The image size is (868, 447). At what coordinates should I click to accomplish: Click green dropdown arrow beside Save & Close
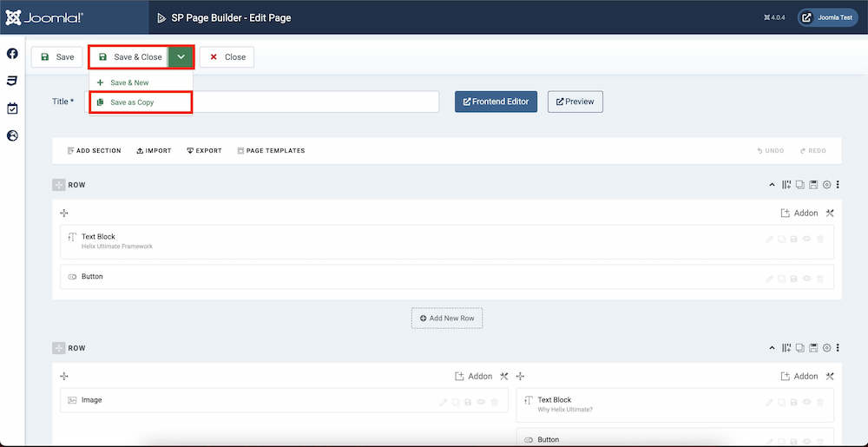181,57
